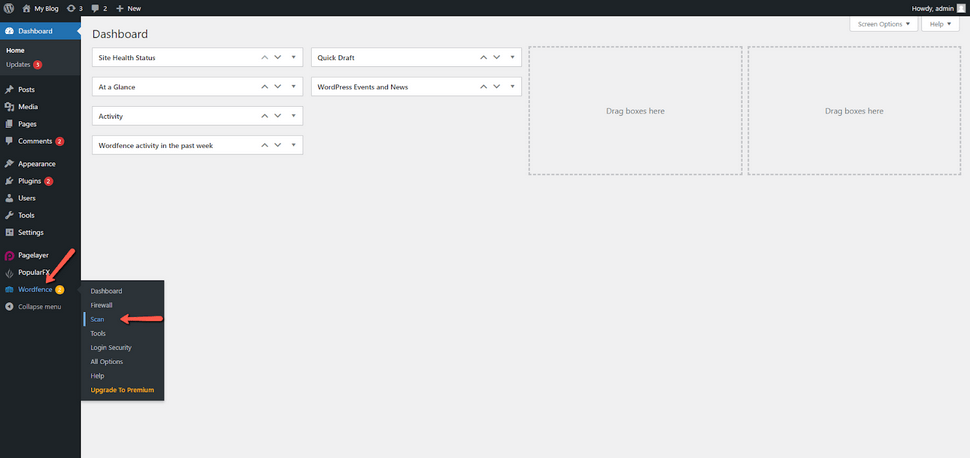Move the Wordfence activity box up
970x458 pixels.
(265, 145)
